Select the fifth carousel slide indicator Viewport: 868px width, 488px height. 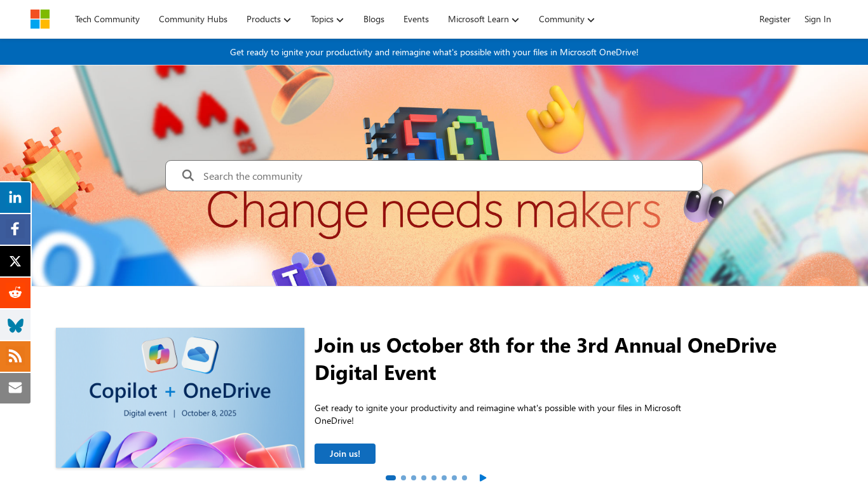coord(434,478)
